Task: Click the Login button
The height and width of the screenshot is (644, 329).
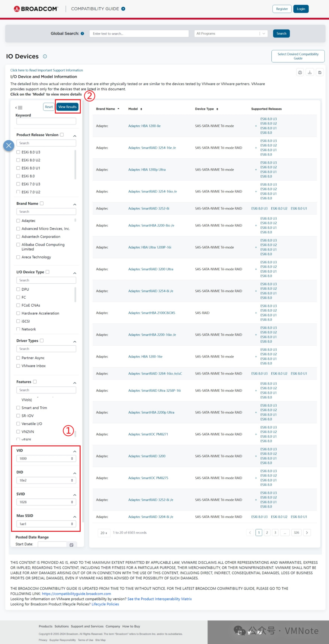Action: point(301,9)
